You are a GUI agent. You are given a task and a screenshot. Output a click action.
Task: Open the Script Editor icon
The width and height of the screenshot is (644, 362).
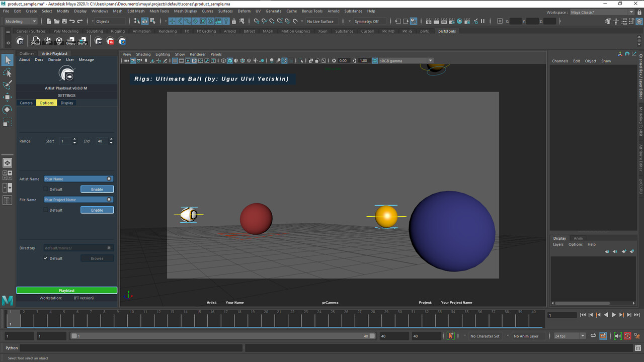click(x=638, y=348)
